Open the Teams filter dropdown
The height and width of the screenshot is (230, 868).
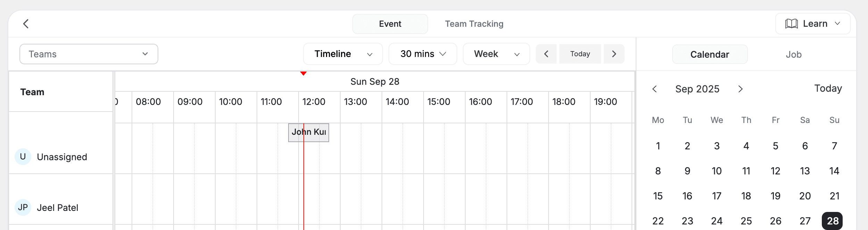(89, 54)
